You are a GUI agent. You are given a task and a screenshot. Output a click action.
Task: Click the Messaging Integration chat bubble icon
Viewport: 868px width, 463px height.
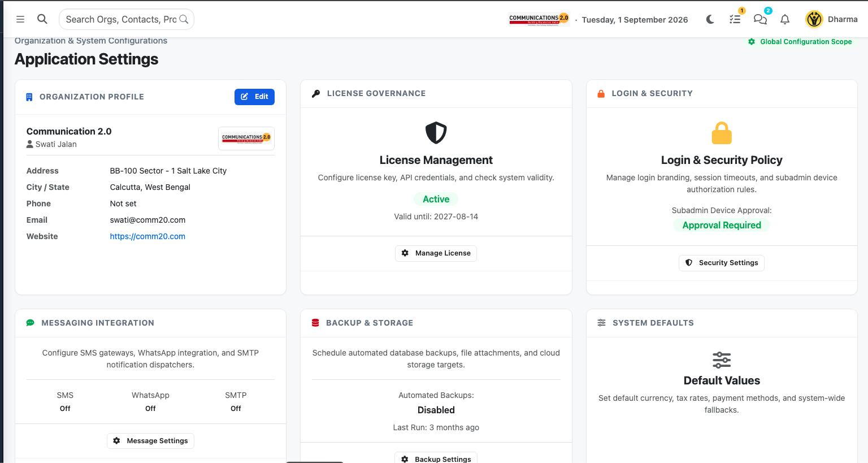pyautogui.click(x=31, y=323)
